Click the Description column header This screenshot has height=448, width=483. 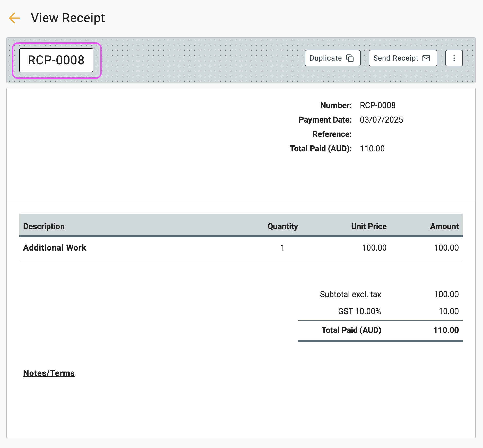click(44, 226)
